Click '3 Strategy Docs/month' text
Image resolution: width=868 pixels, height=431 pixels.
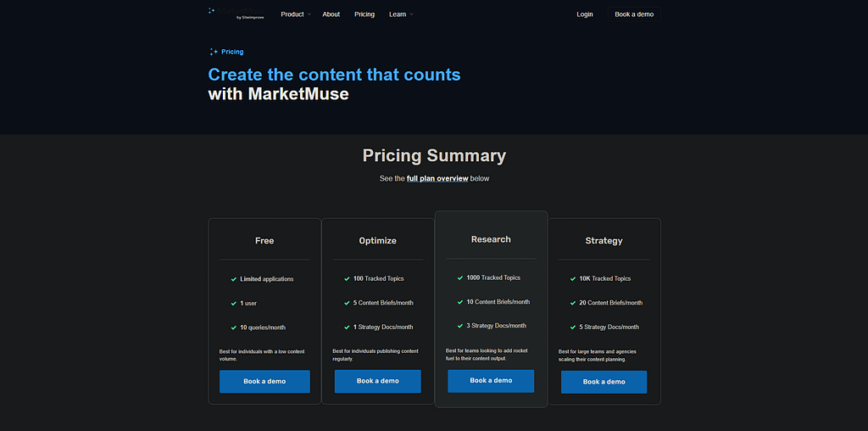coord(497,326)
